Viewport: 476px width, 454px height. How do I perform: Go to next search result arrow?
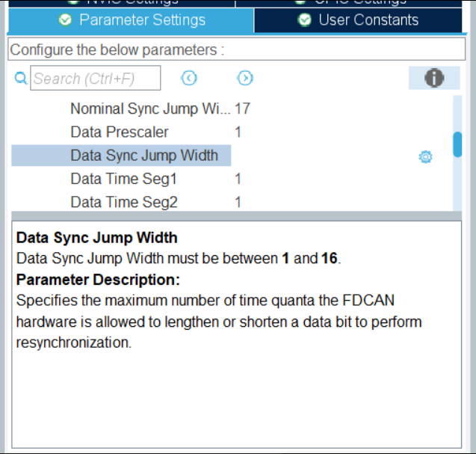[245, 78]
